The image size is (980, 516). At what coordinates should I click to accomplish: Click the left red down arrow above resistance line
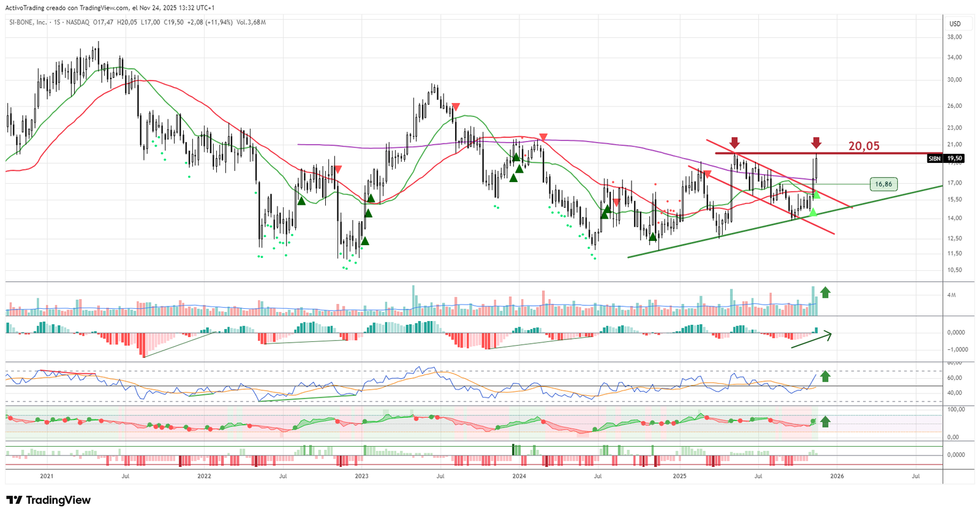point(734,143)
